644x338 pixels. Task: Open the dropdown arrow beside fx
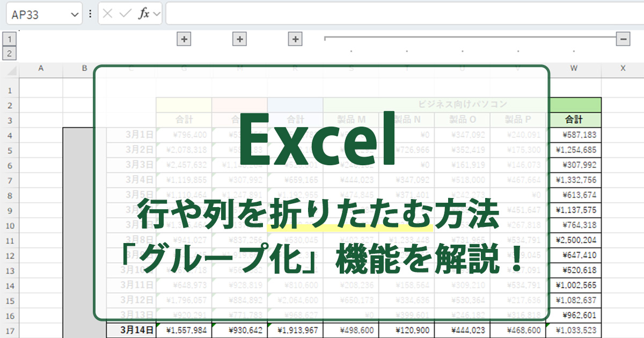[x=157, y=14]
